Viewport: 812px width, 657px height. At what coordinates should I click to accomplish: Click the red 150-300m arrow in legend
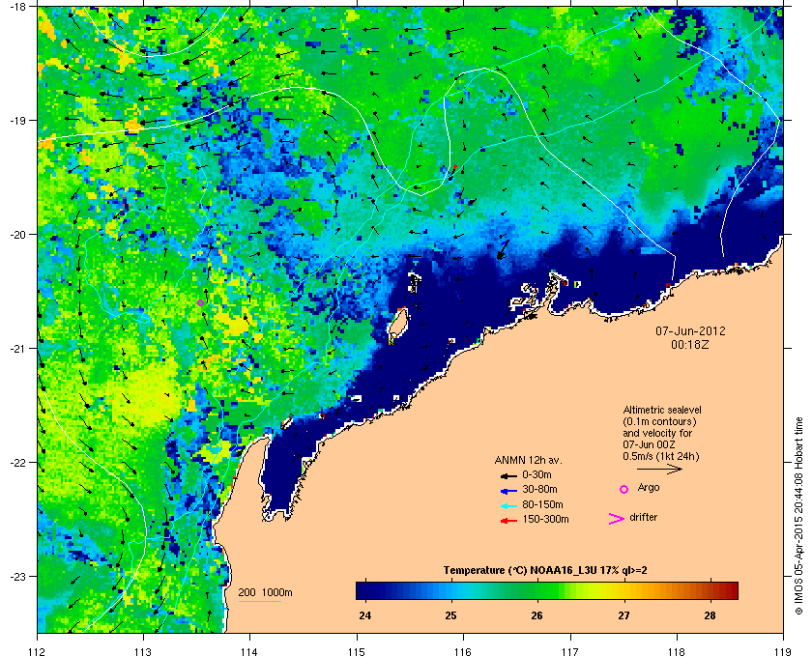pyautogui.click(x=508, y=521)
